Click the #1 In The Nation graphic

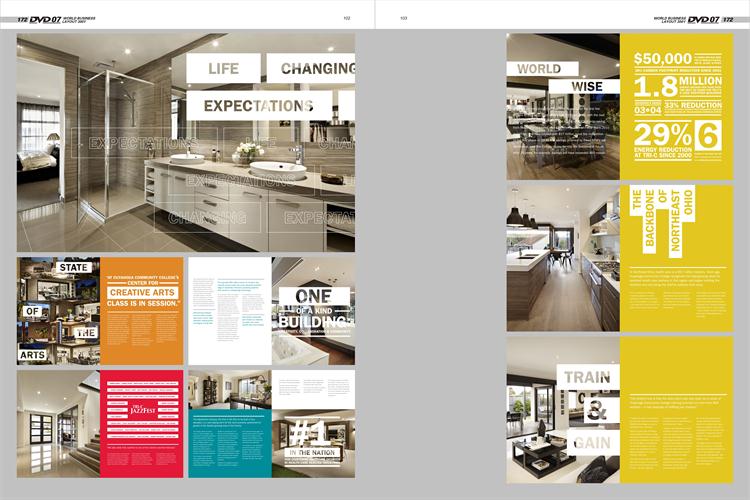312,435
